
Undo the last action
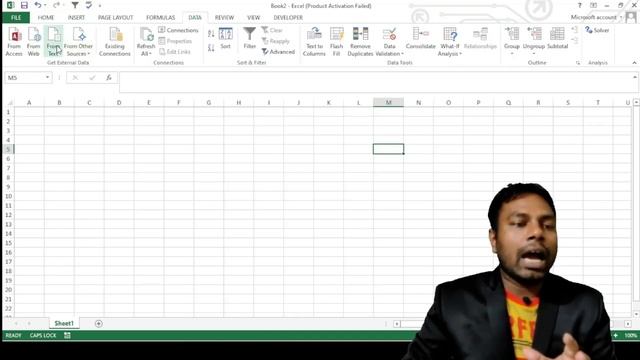(38, 5)
